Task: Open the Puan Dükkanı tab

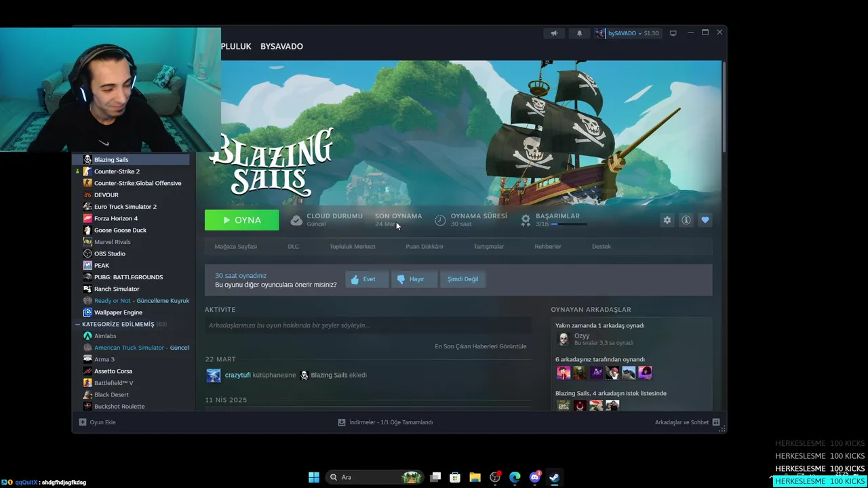Action: [x=425, y=246]
